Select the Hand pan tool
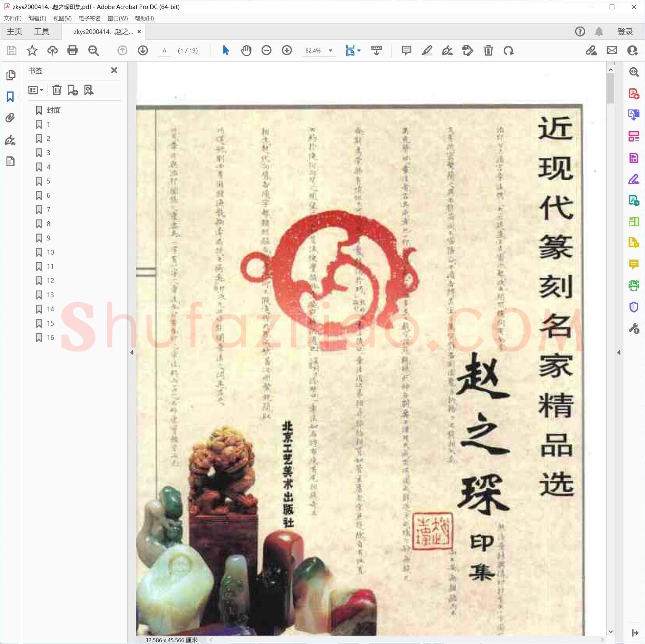Viewport: 645px width, 644px height. click(246, 50)
